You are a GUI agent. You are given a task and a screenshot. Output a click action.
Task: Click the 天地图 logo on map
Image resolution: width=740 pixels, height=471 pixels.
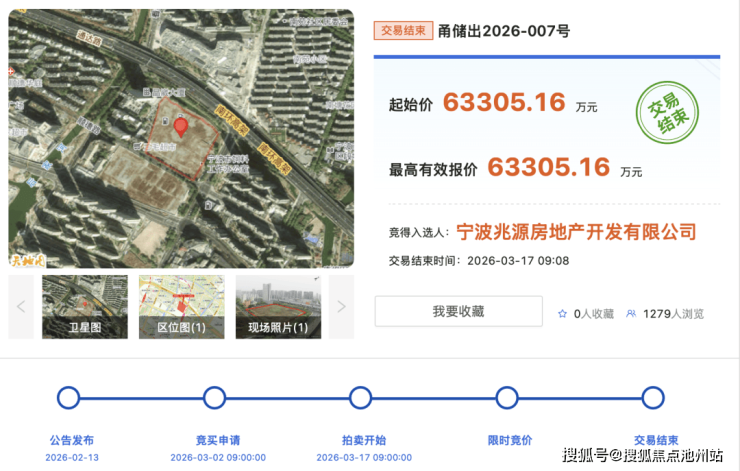pyautogui.click(x=27, y=259)
